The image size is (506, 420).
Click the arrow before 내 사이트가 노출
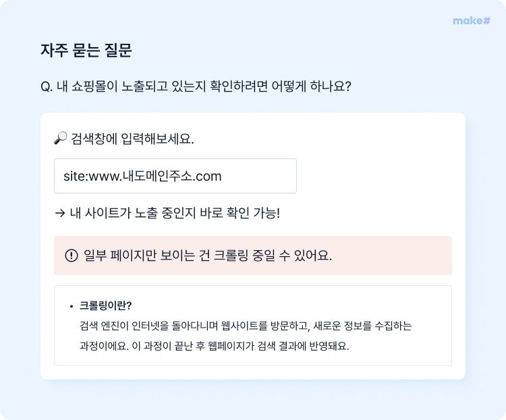pyautogui.click(x=60, y=213)
